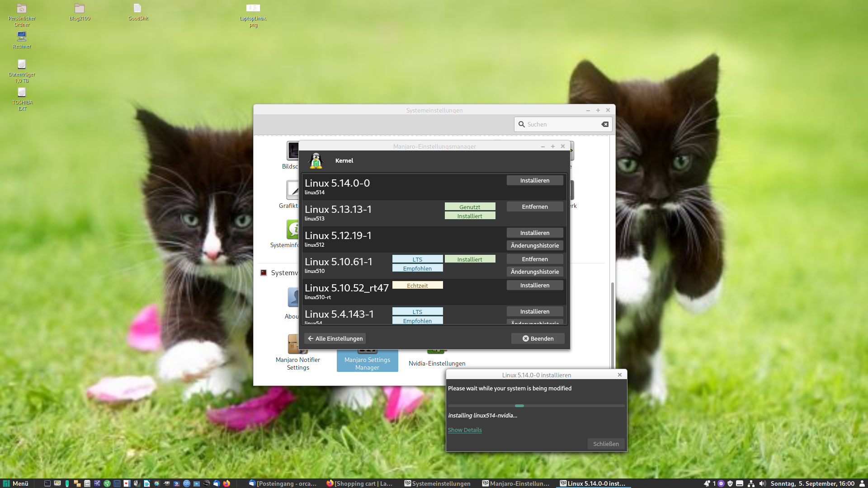Switch to the Shopping cart Firefox window
868x488 pixels.
[x=360, y=483]
